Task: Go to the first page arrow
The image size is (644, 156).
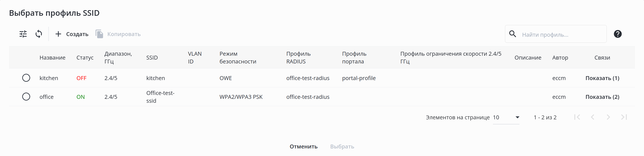Action: click(x=577, y=117)
